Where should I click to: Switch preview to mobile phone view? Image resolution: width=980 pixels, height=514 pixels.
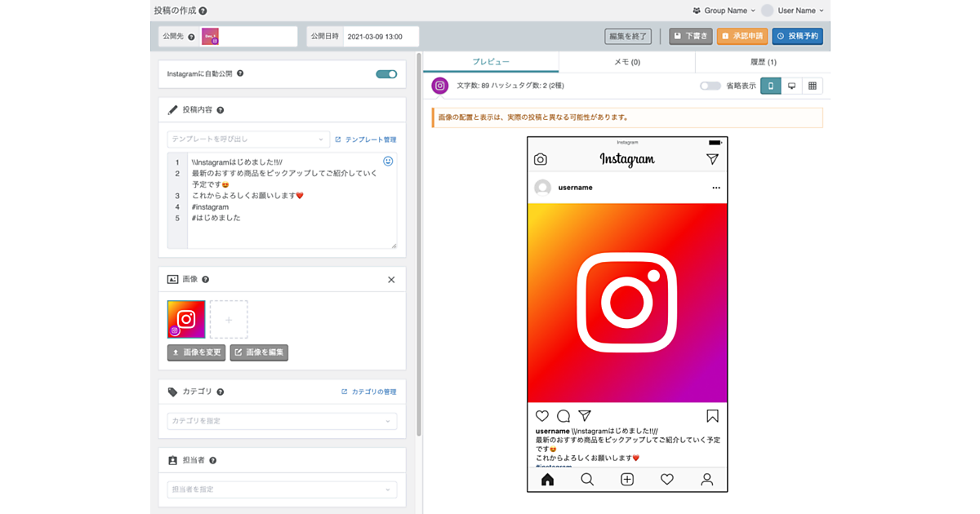point(770,86)
